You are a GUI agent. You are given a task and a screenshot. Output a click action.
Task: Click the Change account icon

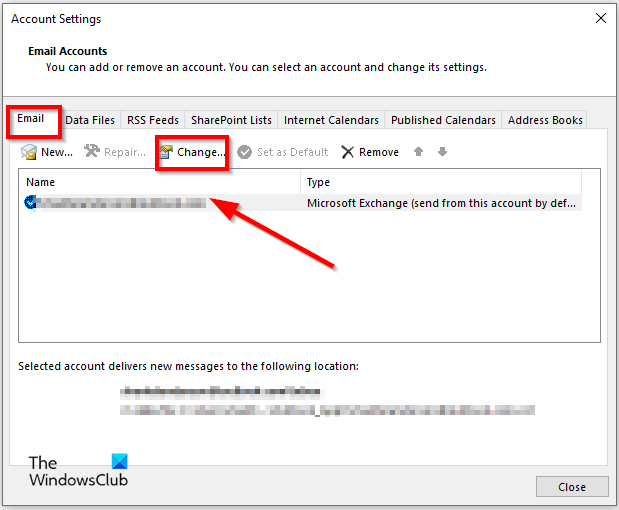click(166, 152)
